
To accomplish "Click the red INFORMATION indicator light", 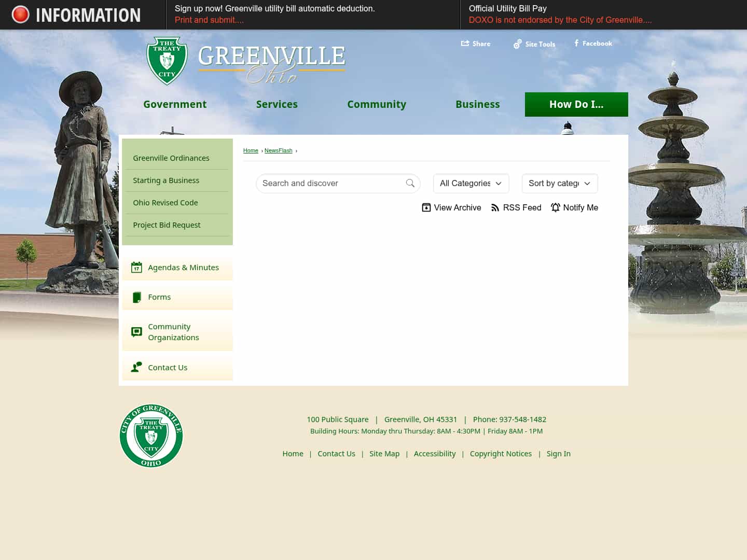I will [x=20, y=14].
